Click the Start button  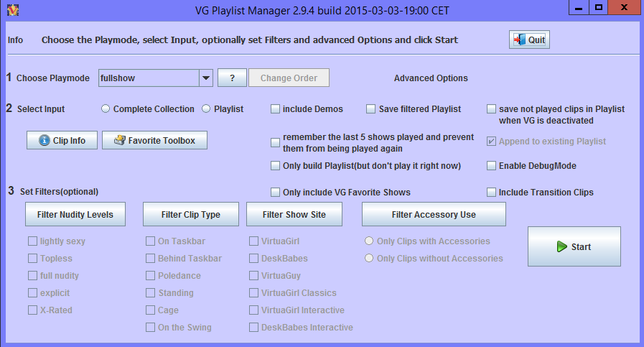(574, 246)
